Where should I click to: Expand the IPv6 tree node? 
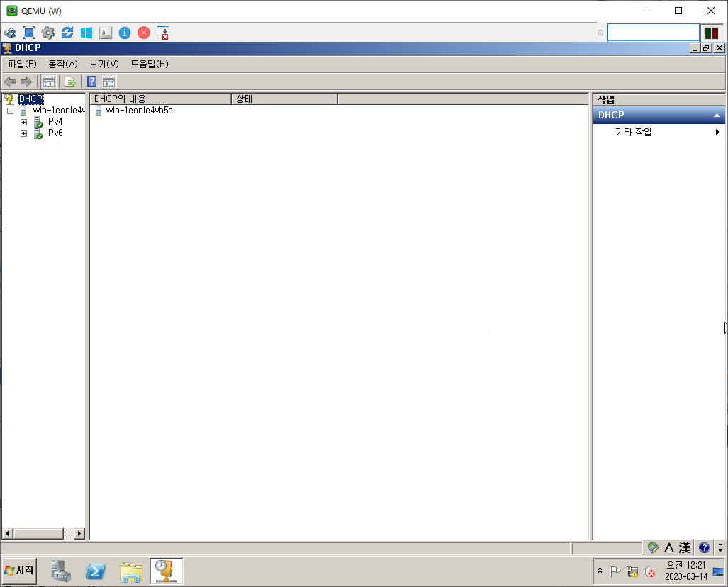(23, 134)
